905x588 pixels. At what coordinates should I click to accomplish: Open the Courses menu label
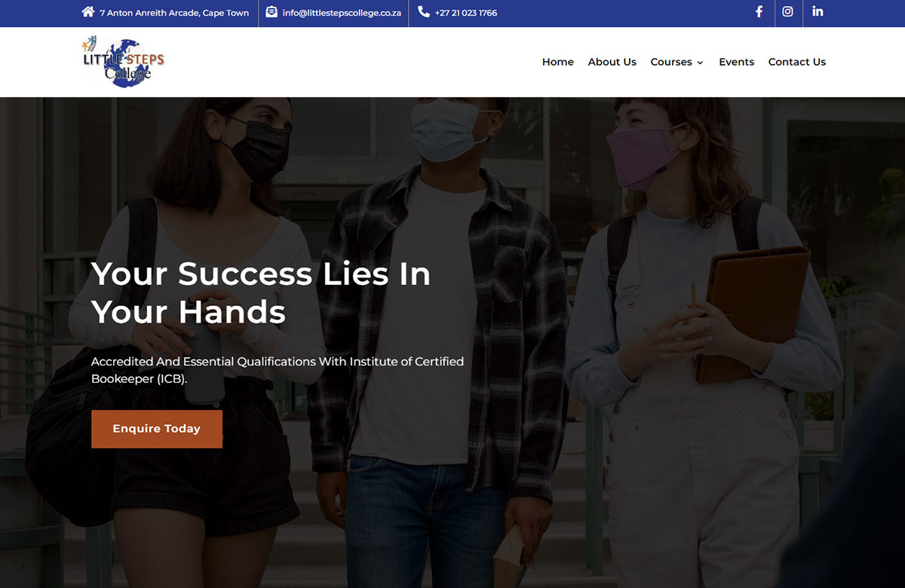[670, 62]
